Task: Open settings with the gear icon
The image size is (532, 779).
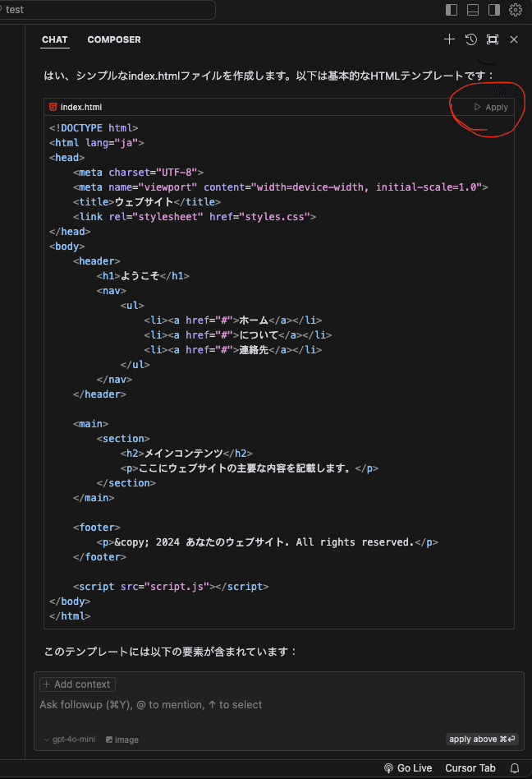Action: [516, 10]
